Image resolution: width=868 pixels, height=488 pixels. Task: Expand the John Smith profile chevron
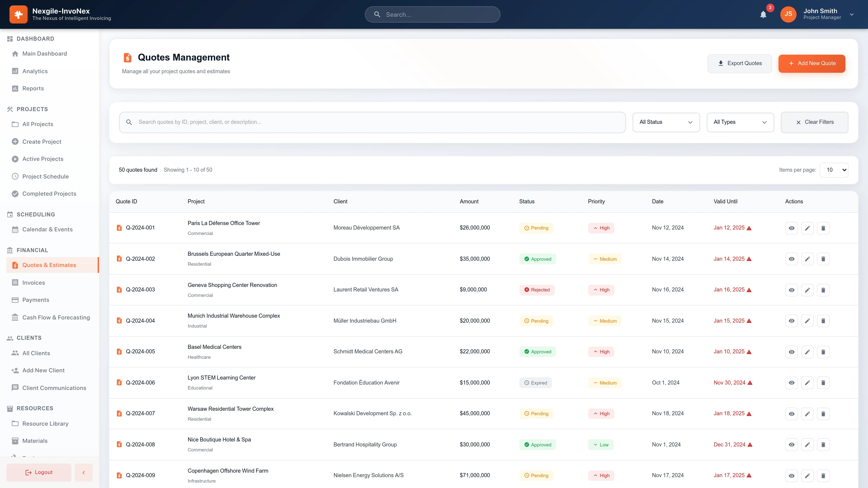coord(851,14)
